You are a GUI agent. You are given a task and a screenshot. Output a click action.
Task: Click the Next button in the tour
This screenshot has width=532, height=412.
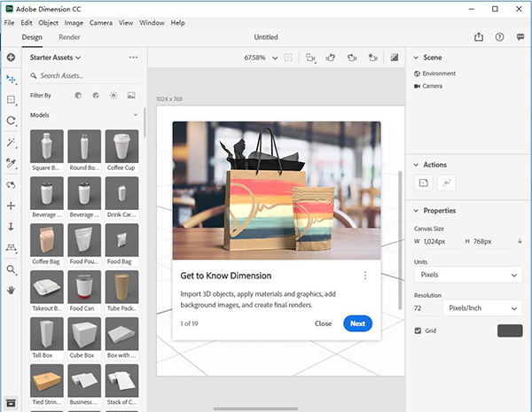click(357, 323)
